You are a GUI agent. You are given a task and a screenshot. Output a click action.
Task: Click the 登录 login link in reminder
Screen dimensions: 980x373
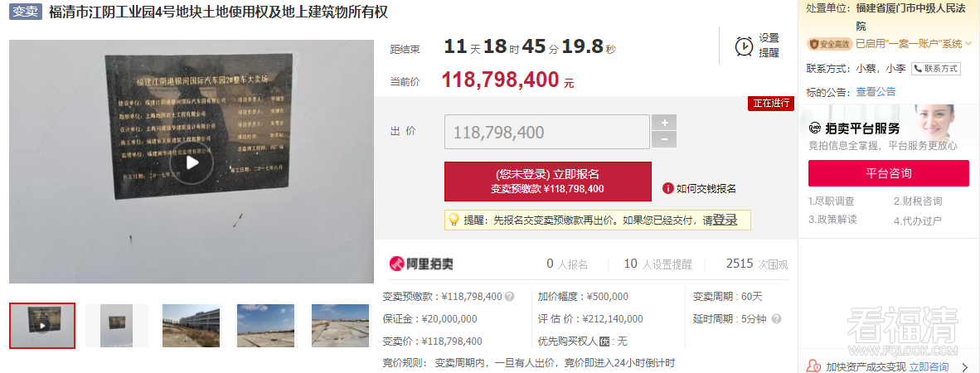pyautogui.click(x=725, y=220)
